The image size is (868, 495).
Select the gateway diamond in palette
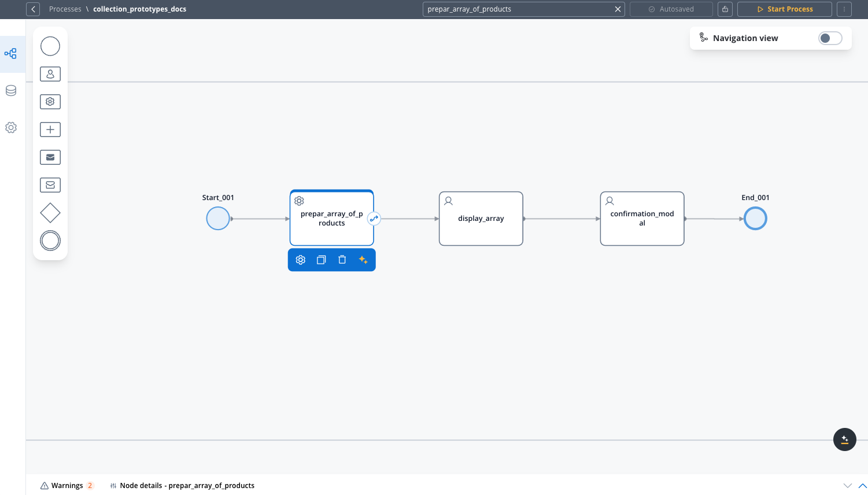[50, 213]
